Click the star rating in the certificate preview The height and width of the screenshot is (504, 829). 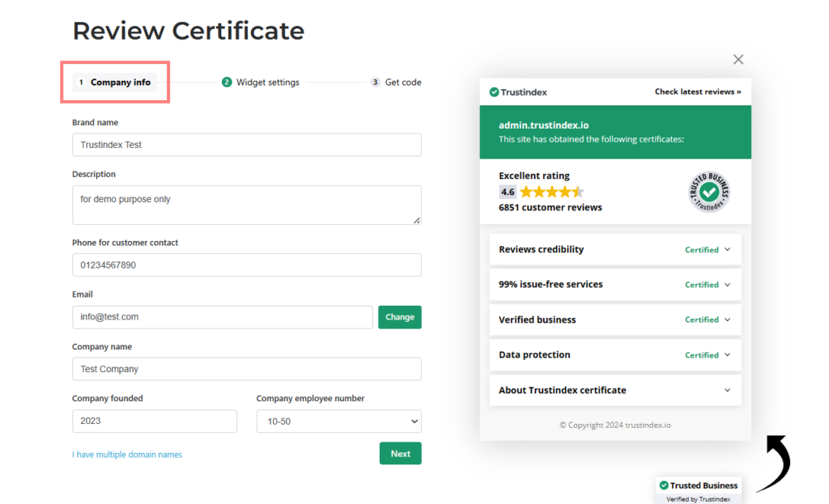coord(551,192)
